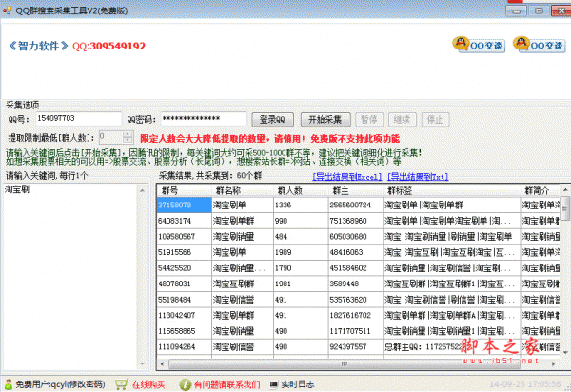Export results via 导出结果到txt link
Viewport: 571px width, 392px height.
click(418, 177)
